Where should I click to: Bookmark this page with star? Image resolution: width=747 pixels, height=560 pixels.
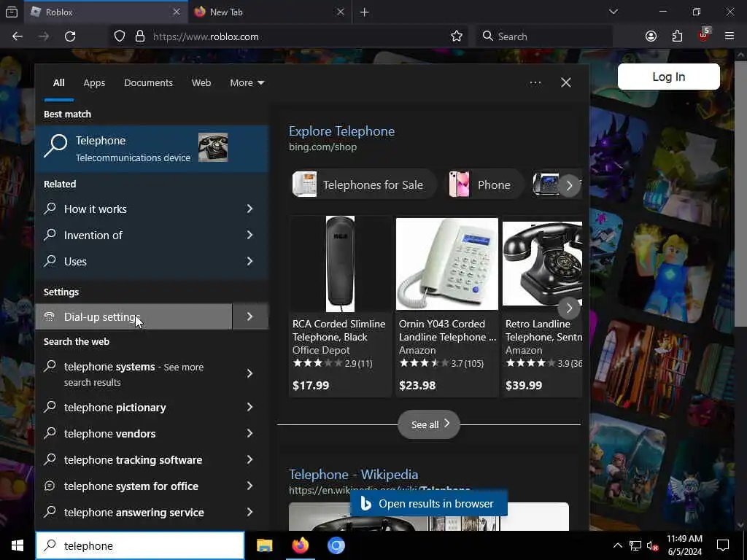pyautogui.click(x=457, y=36)
